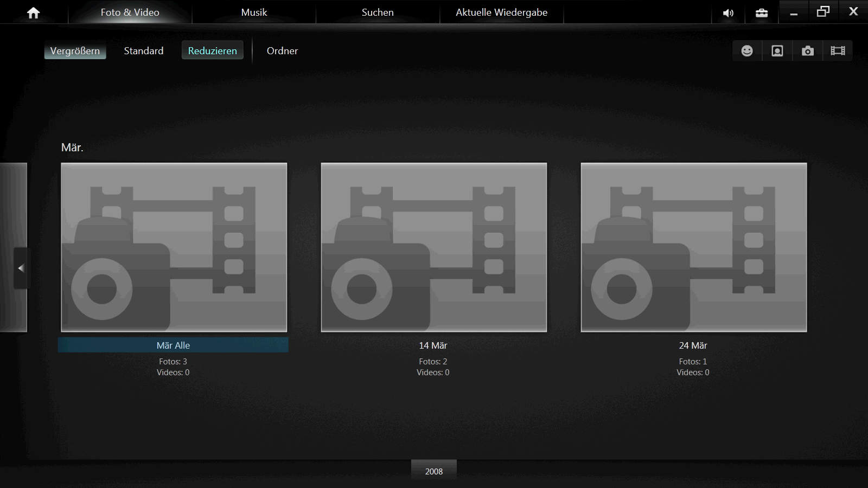Click the volume speaker icon

pyautogui.click(x=729, y=13)
